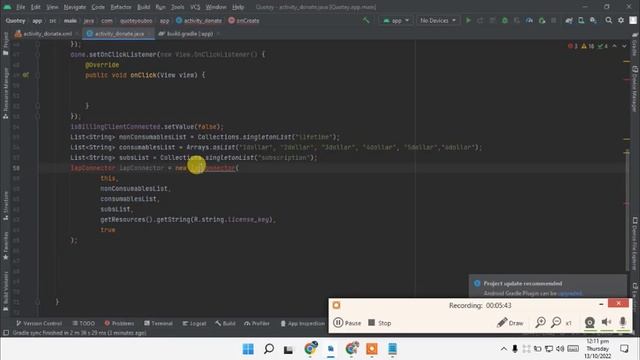Click the Gradle sync finished status message

[80, 333]
